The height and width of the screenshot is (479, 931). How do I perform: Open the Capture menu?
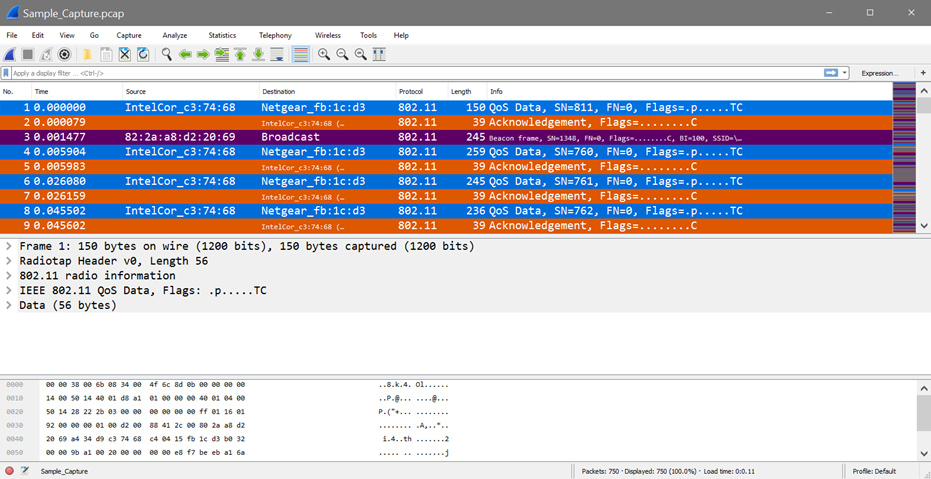pos(129,36)
